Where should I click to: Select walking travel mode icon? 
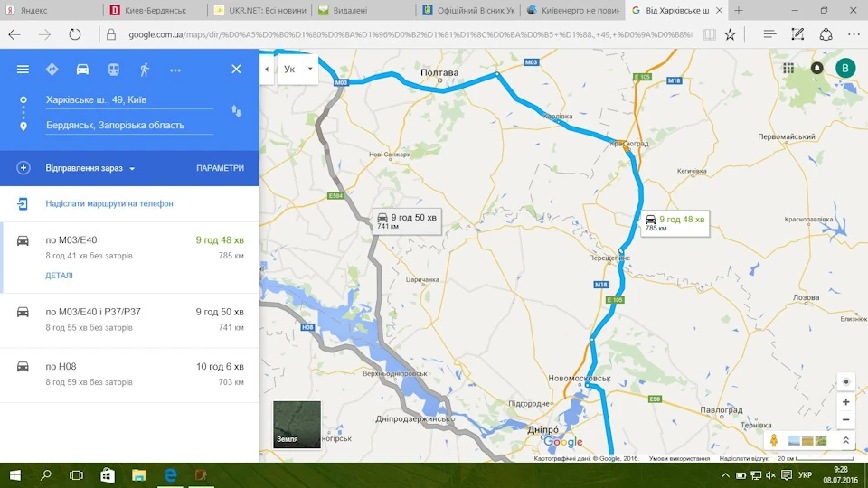click(145, 70)
